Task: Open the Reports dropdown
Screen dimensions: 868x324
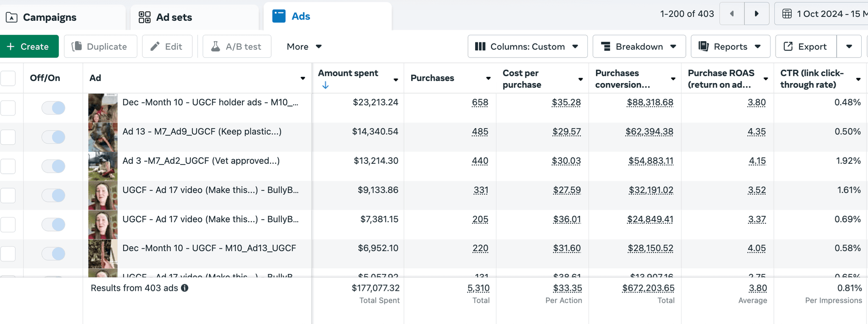Action: 730,47
